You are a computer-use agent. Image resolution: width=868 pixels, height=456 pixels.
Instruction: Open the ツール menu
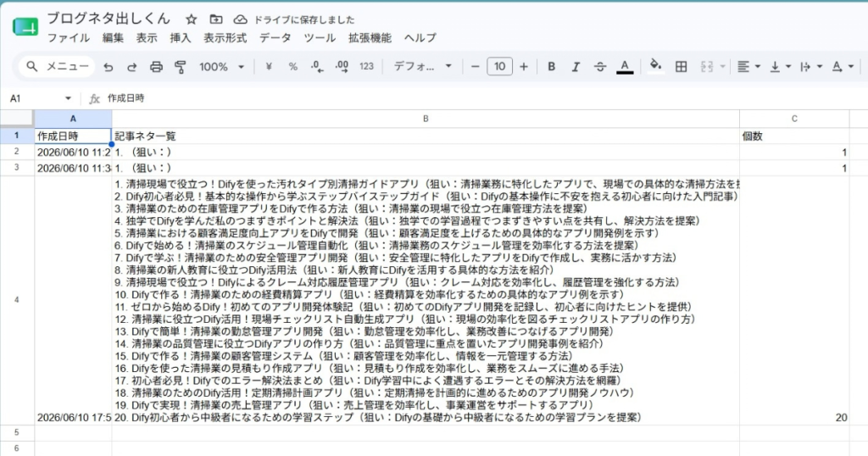[320, 37]
